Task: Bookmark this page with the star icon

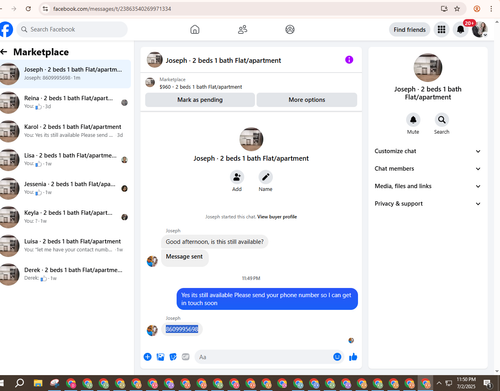Action: [457, 9]
